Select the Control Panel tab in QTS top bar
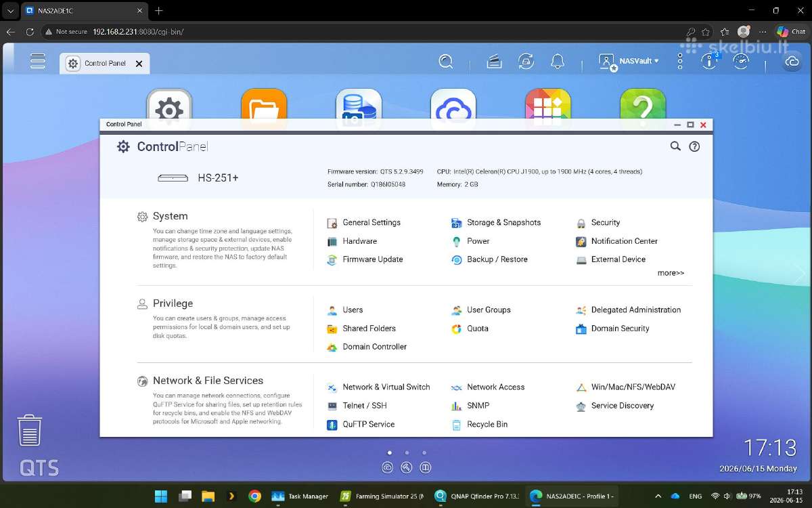 (x=104, y=64)
